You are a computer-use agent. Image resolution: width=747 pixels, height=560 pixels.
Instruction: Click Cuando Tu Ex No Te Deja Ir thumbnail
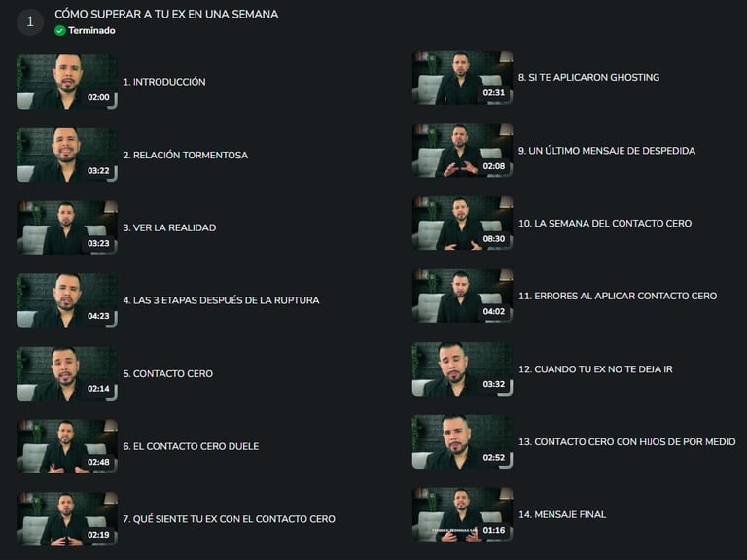(x=463, y=369)
